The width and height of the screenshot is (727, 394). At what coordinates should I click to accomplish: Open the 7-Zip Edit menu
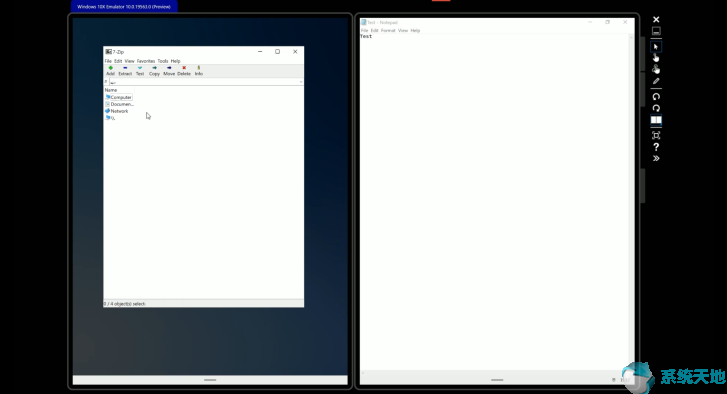118,61
